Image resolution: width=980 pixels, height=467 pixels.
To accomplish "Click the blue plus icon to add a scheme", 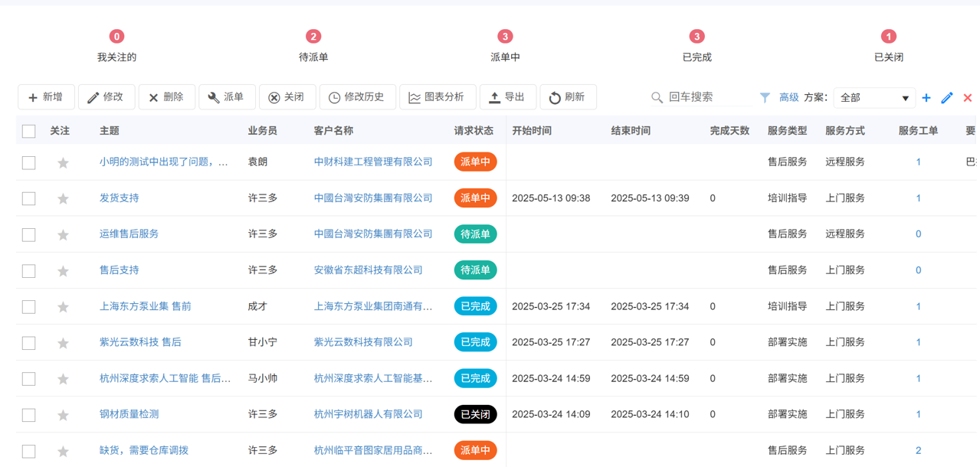I will click(x=926, y=97).
